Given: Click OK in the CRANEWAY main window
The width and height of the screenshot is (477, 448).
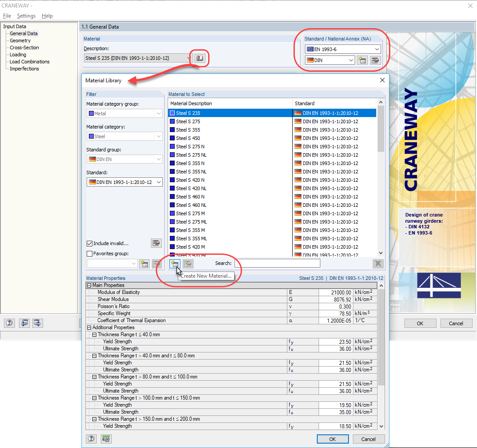Looking at the screenshot, I should pyautogui.click(x=420, y=323).
